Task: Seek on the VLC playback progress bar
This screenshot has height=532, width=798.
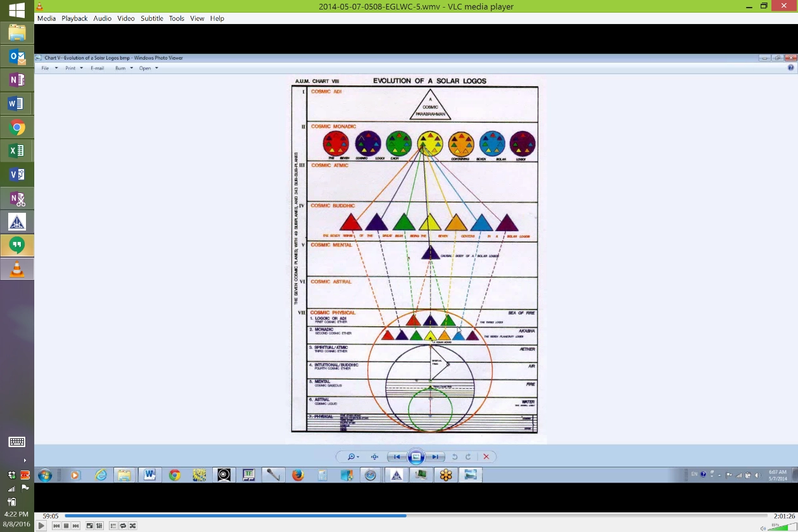Action: click(x=415, y=516)
